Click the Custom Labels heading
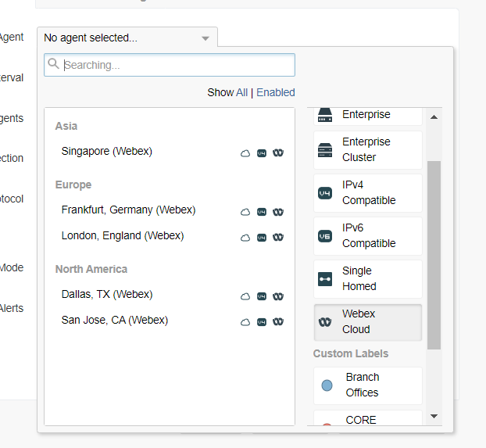 (351, 353)
